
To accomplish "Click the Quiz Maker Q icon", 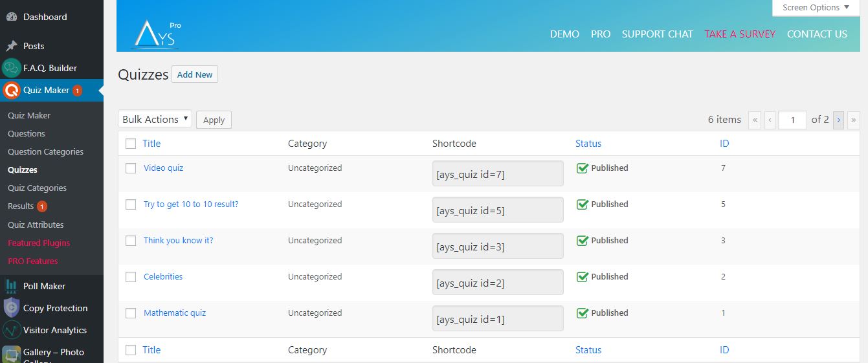I will [12, 91].
